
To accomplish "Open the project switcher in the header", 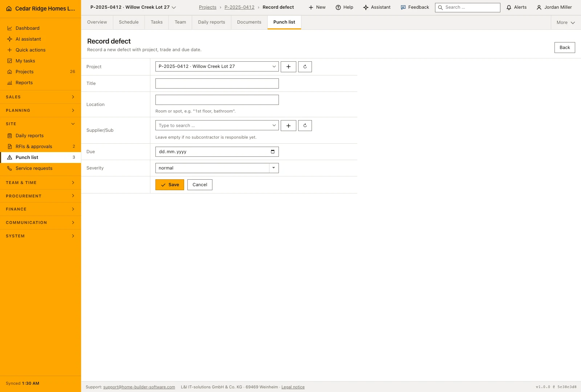I will tap(133, 7).
